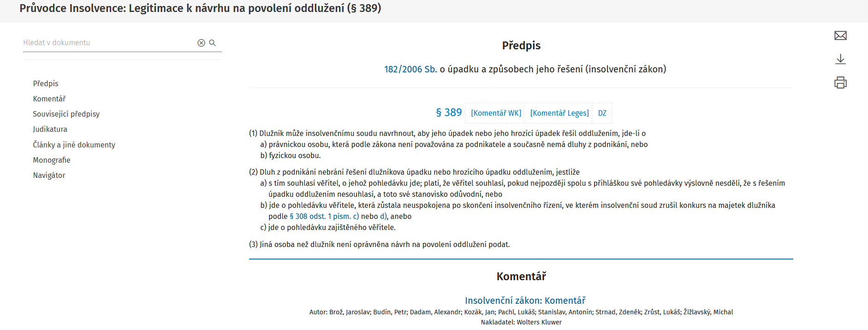Follow the § 308 odst. 1 písm. c) link
The image size is (868, 330).
click(324, 216)
